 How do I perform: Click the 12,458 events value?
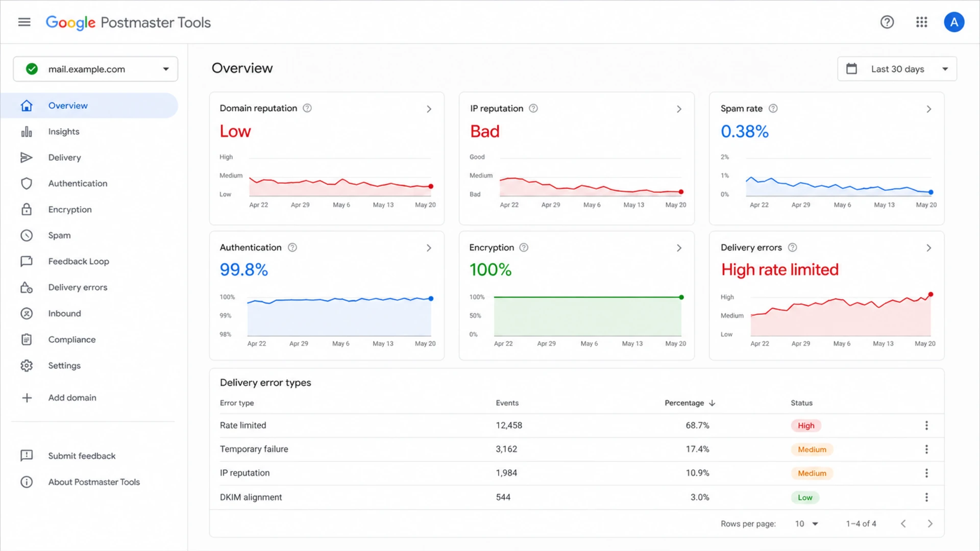509,425
